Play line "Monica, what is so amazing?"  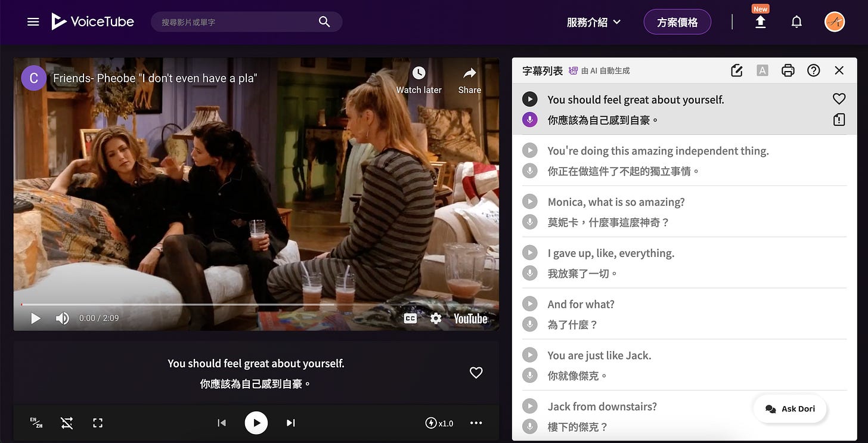[x=529, y=202]
